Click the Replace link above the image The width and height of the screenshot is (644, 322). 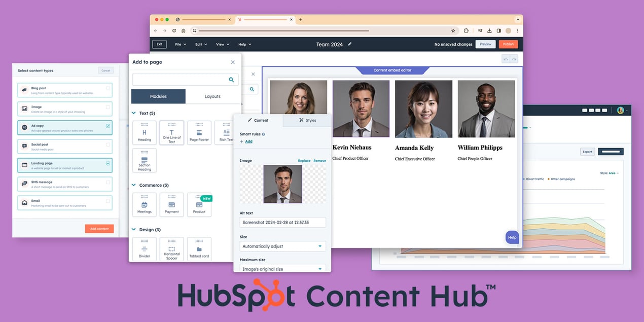(x=304, y=160)
